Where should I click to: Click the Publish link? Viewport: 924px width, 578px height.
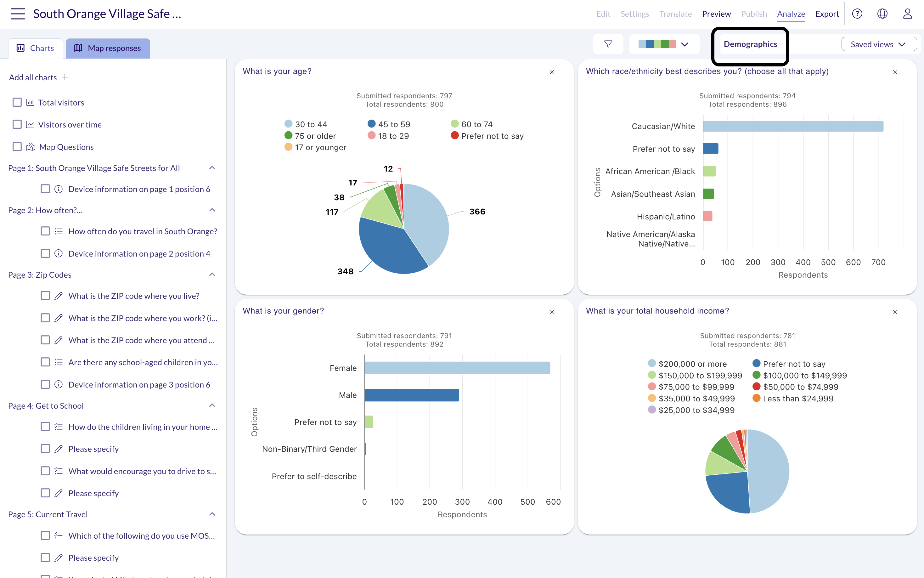point(754,14)
